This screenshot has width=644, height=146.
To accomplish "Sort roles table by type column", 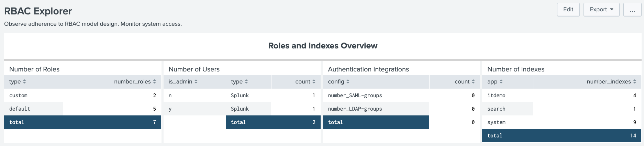I will pos(33,82).
